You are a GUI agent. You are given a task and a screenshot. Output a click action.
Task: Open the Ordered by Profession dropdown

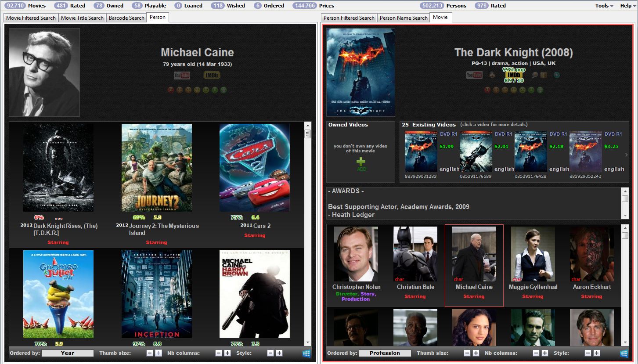pyautogui.click(x=385, y=353)
